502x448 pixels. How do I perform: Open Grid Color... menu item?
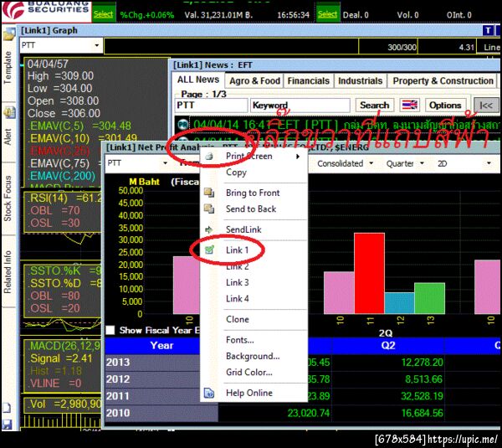(249, 372)
